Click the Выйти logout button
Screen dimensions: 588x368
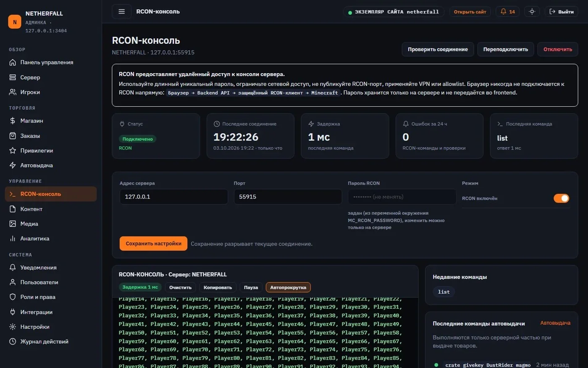[562, 11]
